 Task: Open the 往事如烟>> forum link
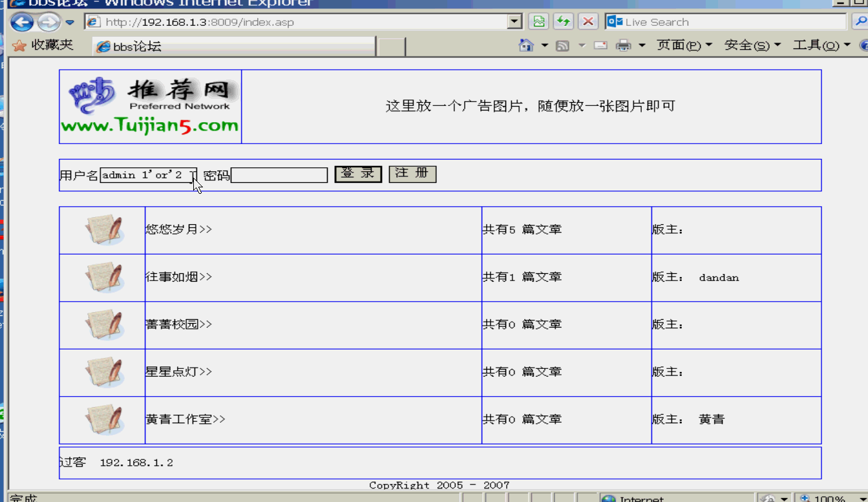coord(179,277)
